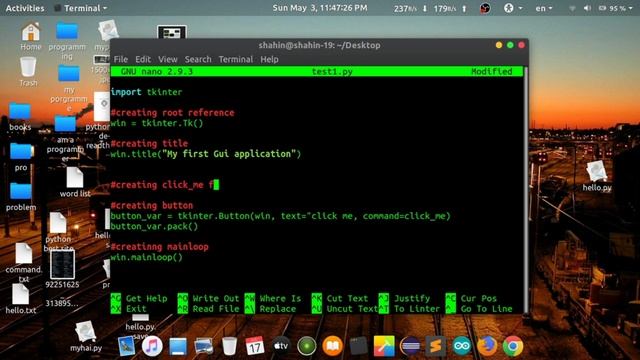Image resolution: width=640 pixels, height=360 pixels.
Task: Launch Google Chrome from the dock
Action: [x=513, y=346]
